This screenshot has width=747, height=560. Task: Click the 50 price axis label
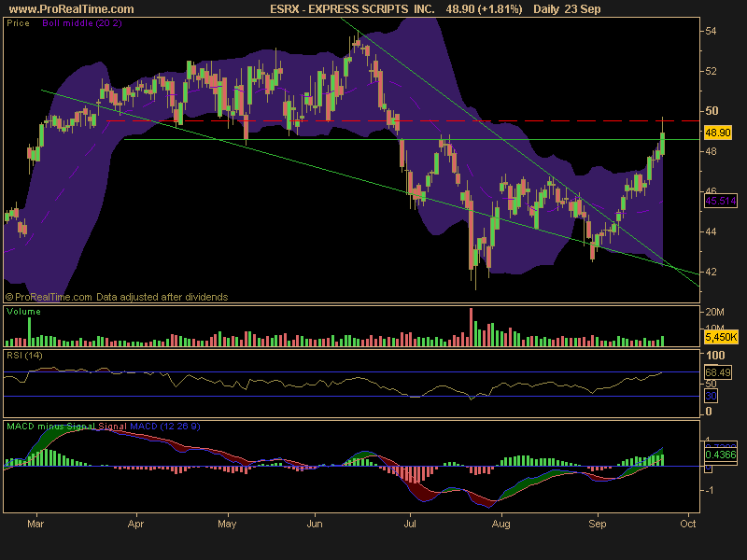712,111
